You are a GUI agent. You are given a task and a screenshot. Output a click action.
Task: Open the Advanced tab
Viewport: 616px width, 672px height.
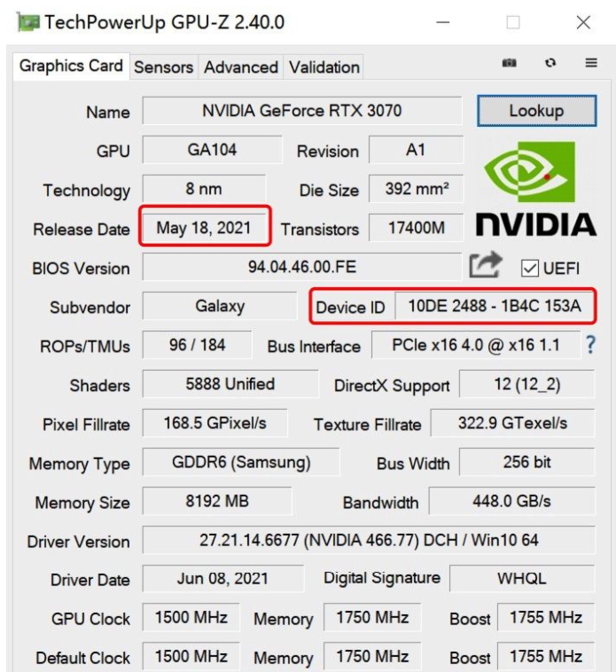pos(240,67)
